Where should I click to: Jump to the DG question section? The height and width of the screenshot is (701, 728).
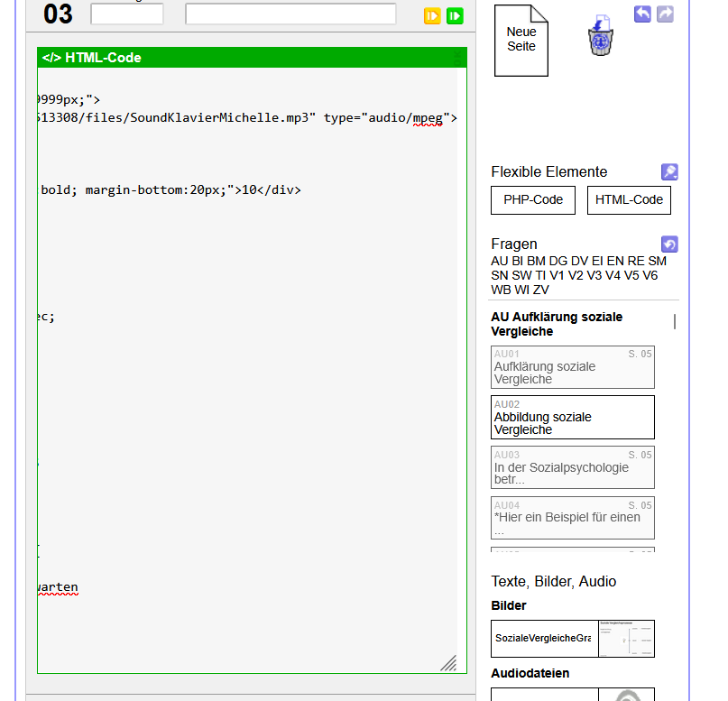tap(558, 261)
